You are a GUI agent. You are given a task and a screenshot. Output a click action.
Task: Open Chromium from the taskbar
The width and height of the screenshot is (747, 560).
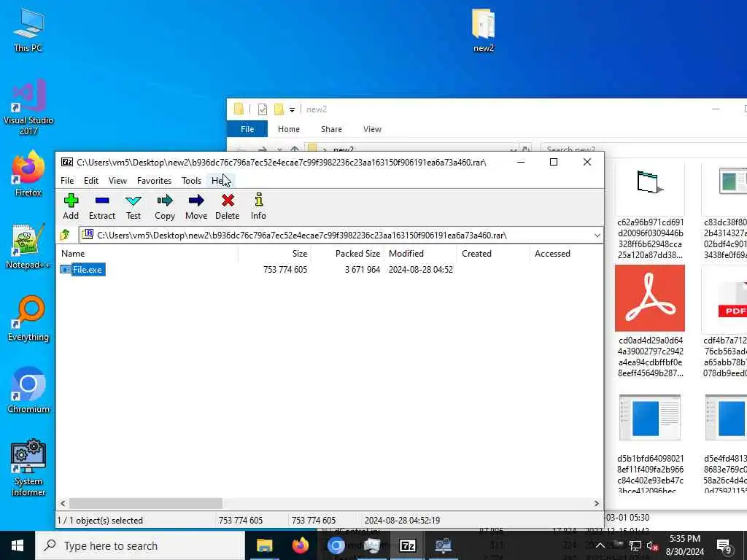pyautogui.click(x=336, y=545)
